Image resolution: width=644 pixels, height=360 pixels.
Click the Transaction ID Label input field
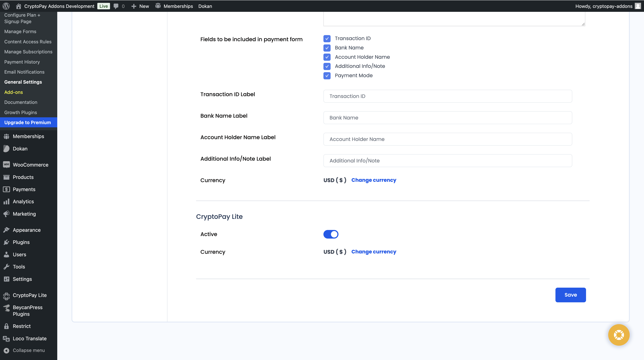[447, 96]
